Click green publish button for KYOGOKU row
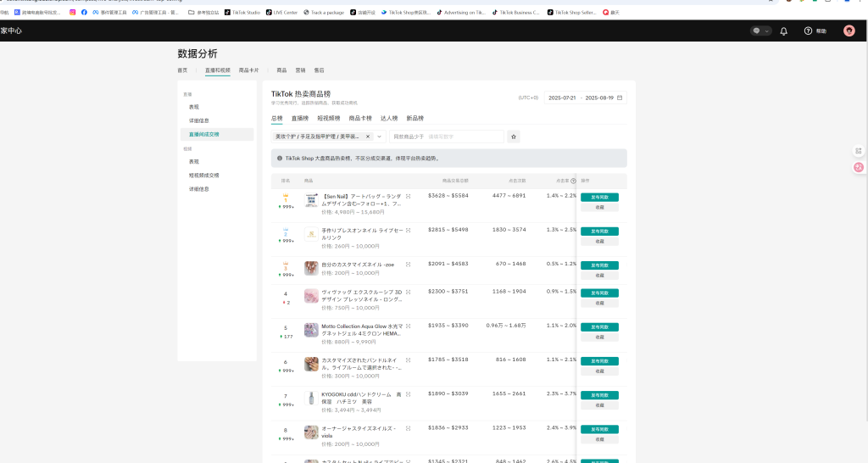This screenshot has height=463, width=868. click(x=599, y=395)
